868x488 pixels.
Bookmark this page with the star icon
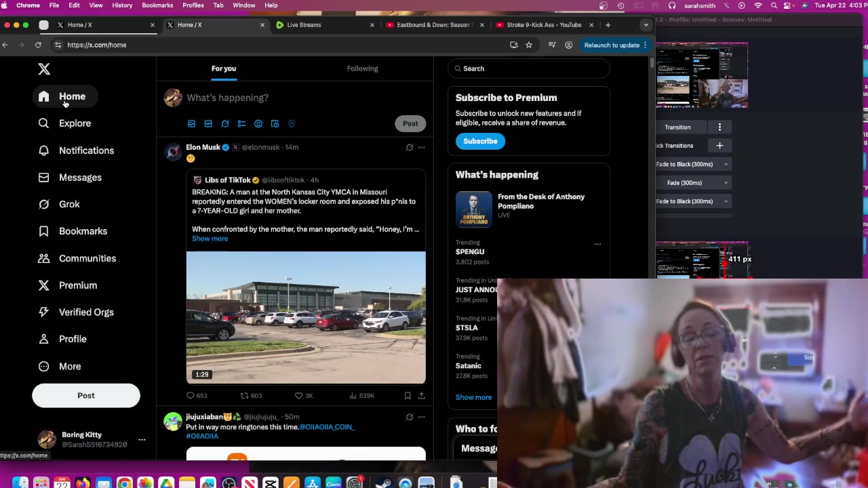click(x=529, y=45)
